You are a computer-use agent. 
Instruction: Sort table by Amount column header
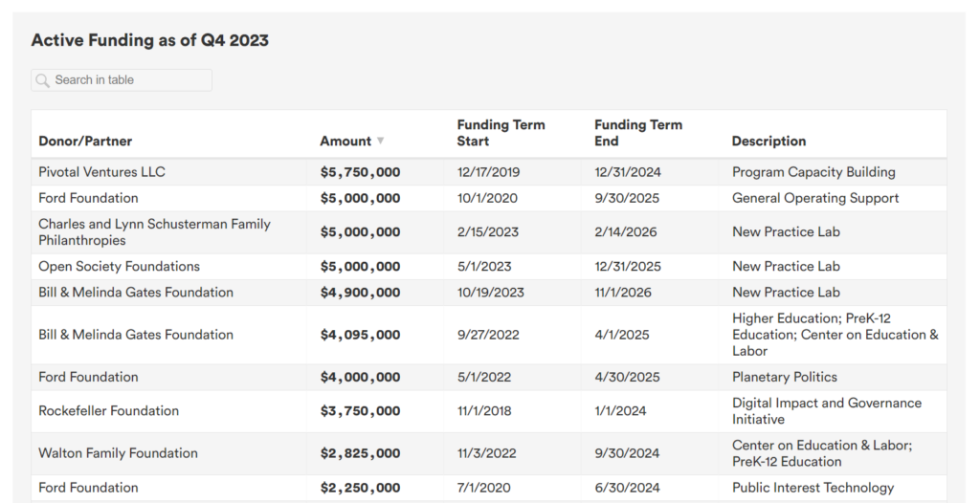[x=345, y=142]
